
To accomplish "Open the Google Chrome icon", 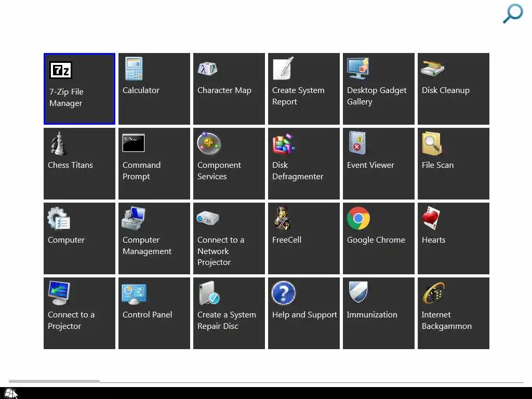I will pyautogui.click(x=358, y=218).
